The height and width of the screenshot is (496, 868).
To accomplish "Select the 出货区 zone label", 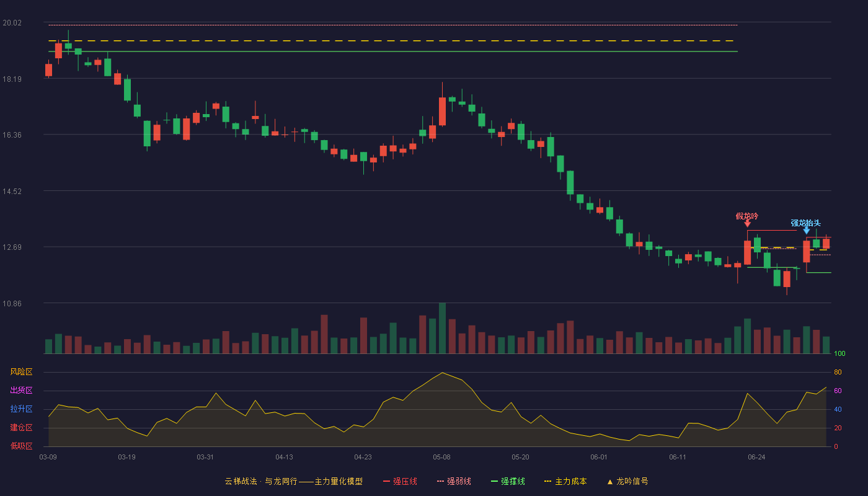I will click(x=21, y=391).
